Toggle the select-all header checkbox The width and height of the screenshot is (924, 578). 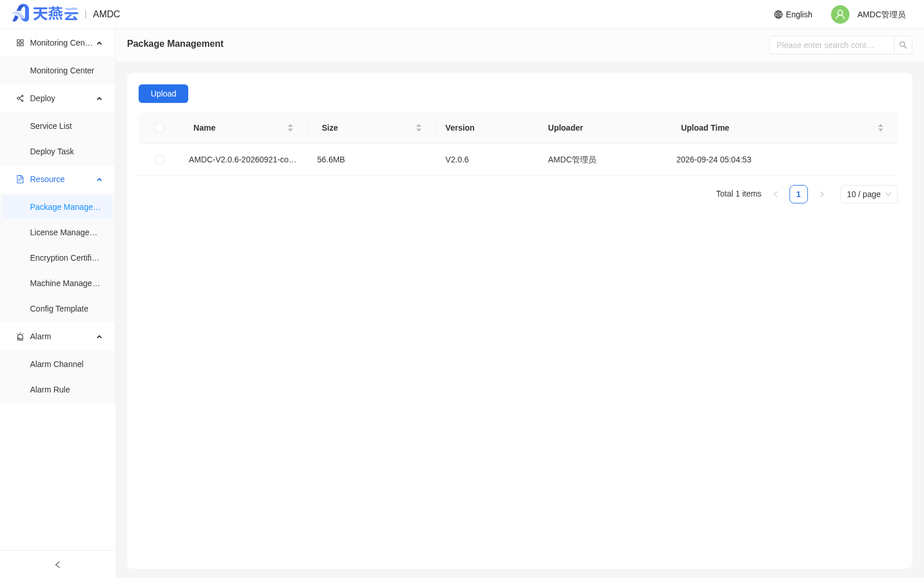[159, 128]
